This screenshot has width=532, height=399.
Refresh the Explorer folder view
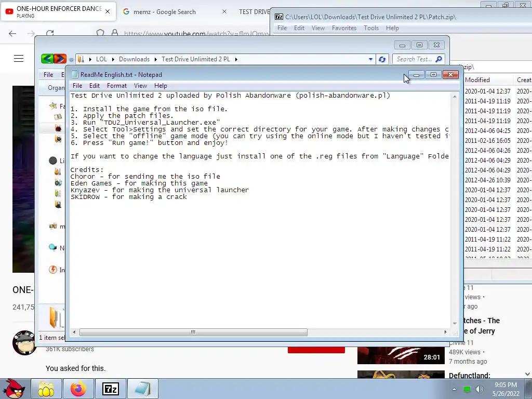[x=382, y=59]
